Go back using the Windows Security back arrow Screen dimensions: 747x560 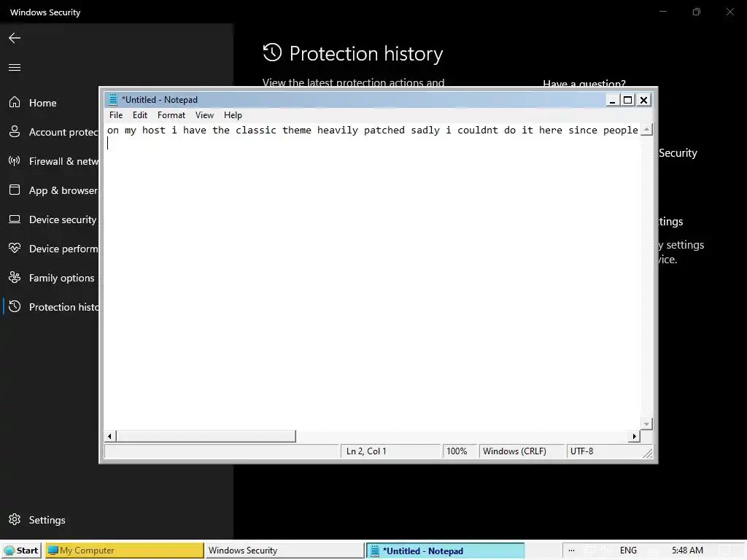(x=15, y=38)
